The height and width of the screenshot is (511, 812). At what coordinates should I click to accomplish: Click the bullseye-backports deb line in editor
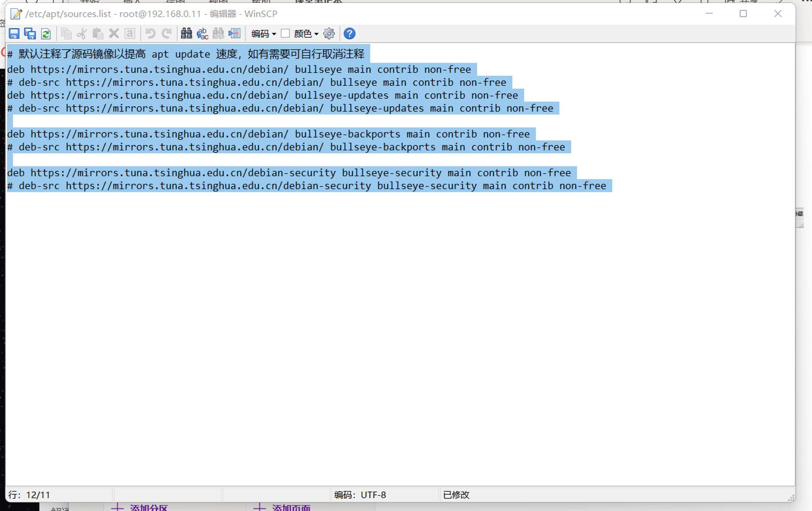click(x=268, y=134)
